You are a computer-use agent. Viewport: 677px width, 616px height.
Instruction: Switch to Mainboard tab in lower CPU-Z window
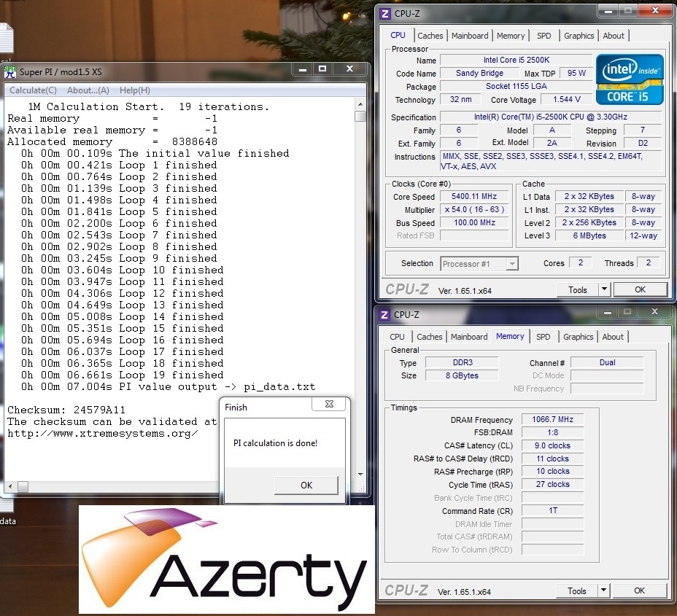point(469,337)
